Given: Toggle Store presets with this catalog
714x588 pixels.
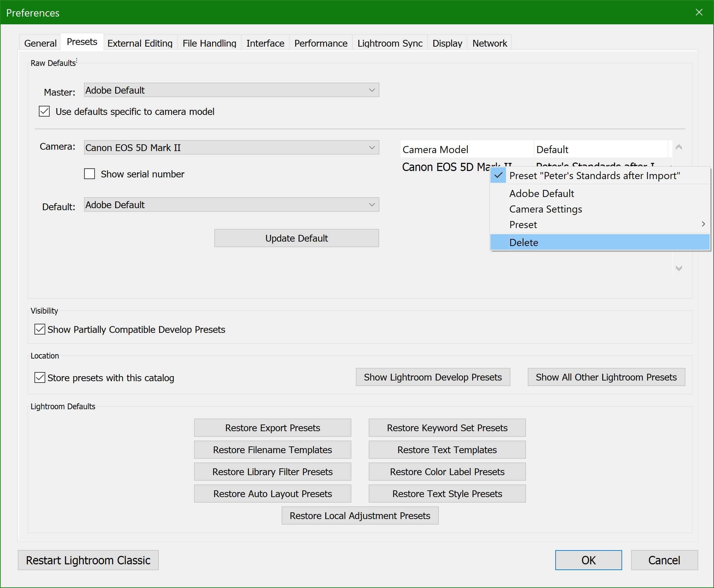Looking at the screenshot, I should [x=40, y=377].
